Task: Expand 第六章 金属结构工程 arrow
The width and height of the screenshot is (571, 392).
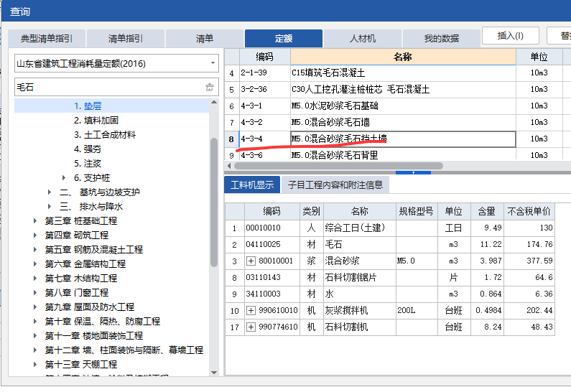Action: tap(35, 264)
